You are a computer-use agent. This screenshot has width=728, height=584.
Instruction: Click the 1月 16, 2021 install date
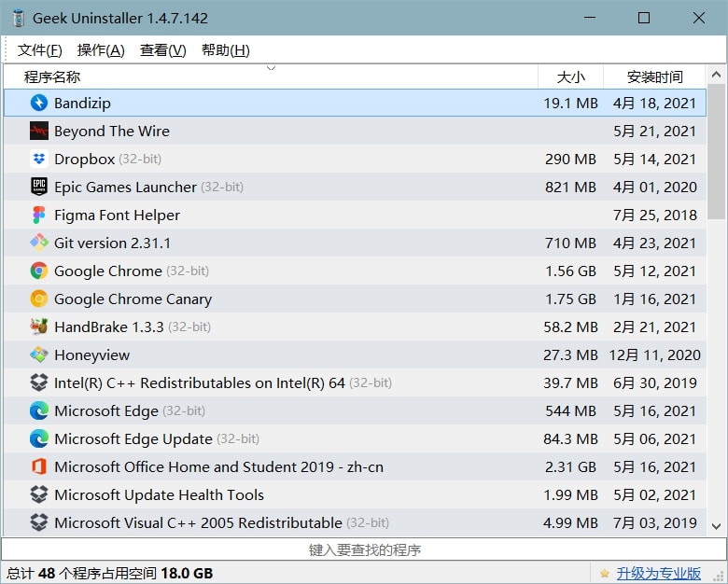[x=655, y=299]
